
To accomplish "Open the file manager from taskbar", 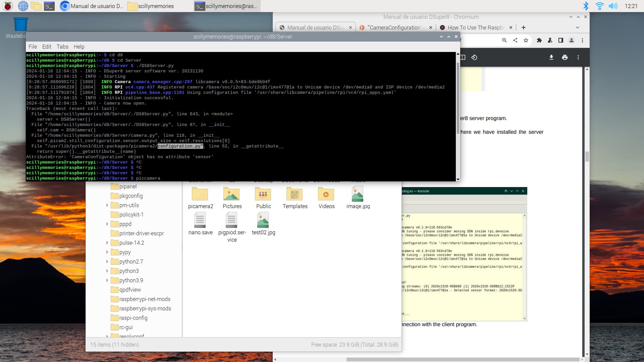I will pos(36,6).
